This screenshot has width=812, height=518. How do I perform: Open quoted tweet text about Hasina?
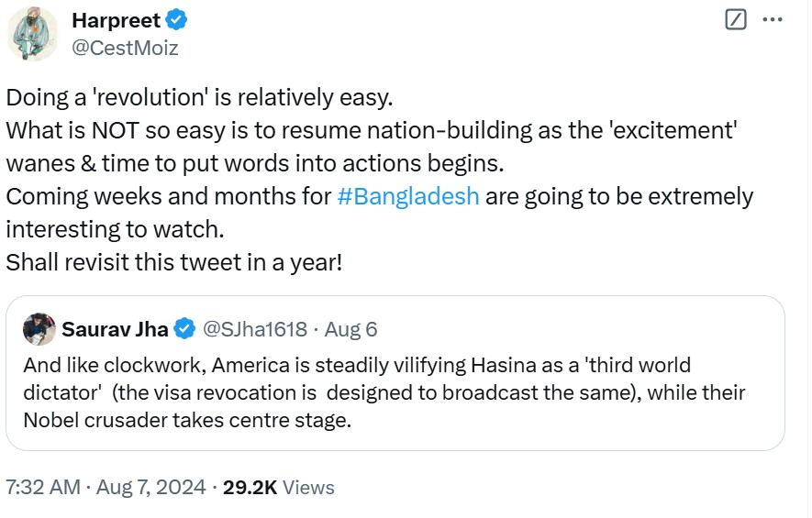coord(385,392)
